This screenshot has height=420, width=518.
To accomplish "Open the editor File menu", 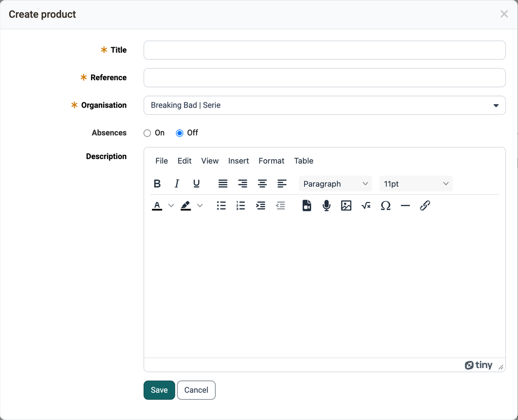I will tap(162, 161).
